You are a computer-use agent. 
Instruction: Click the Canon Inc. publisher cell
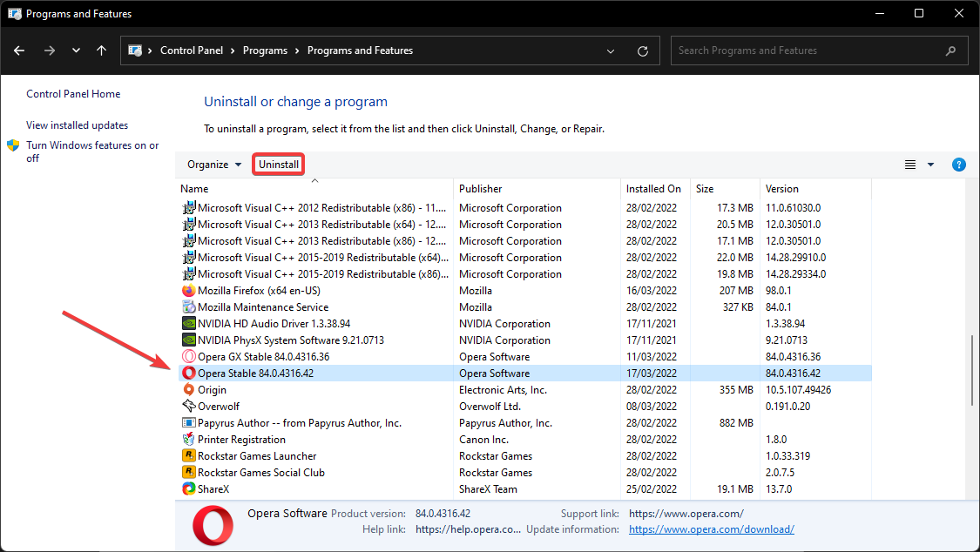[483, 440]
